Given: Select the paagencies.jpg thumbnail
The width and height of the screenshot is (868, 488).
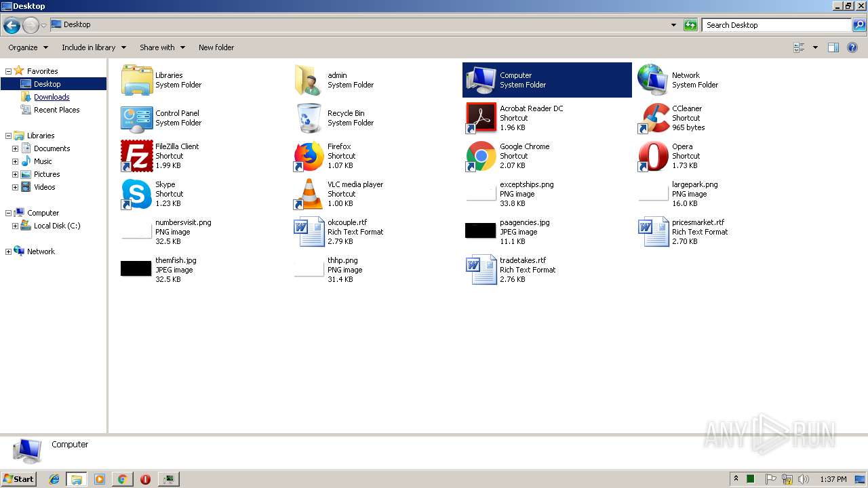Looking at the screenshot, I should coord(481,230).
